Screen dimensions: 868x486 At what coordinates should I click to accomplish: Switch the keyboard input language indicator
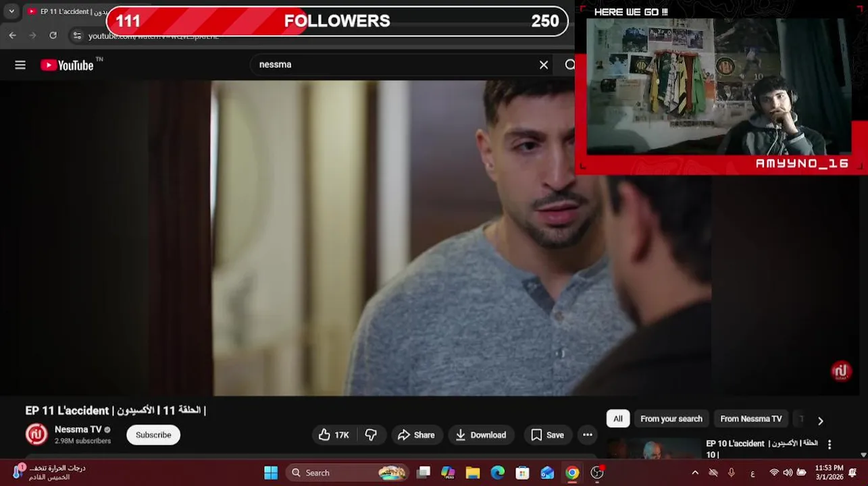[752, 473]
